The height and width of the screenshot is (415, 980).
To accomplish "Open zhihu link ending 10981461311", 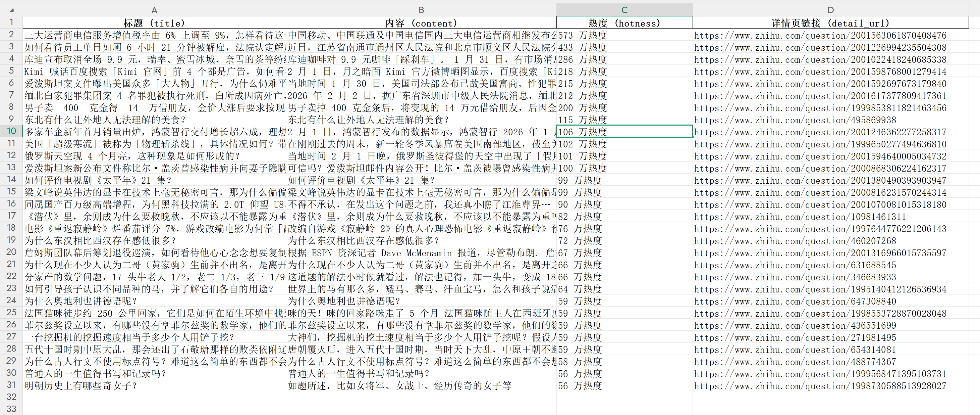I will click(x=800, y=217).
